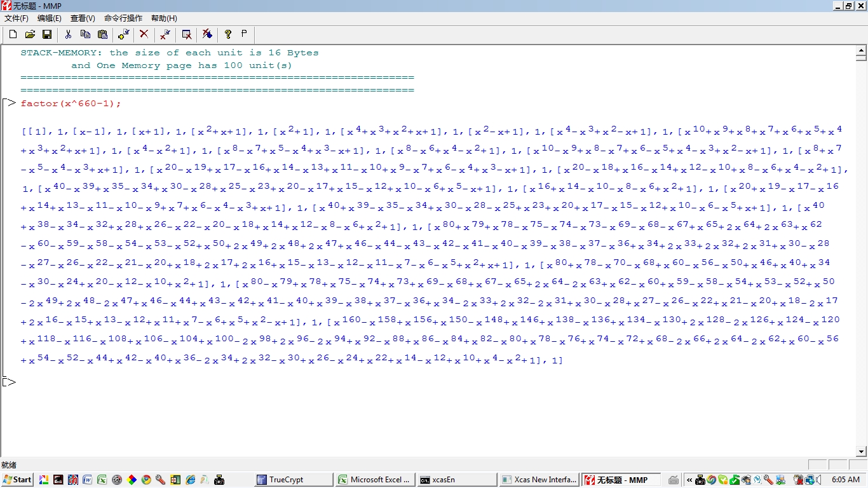Click the yellow-plus insert command icon

coord(123,34)
